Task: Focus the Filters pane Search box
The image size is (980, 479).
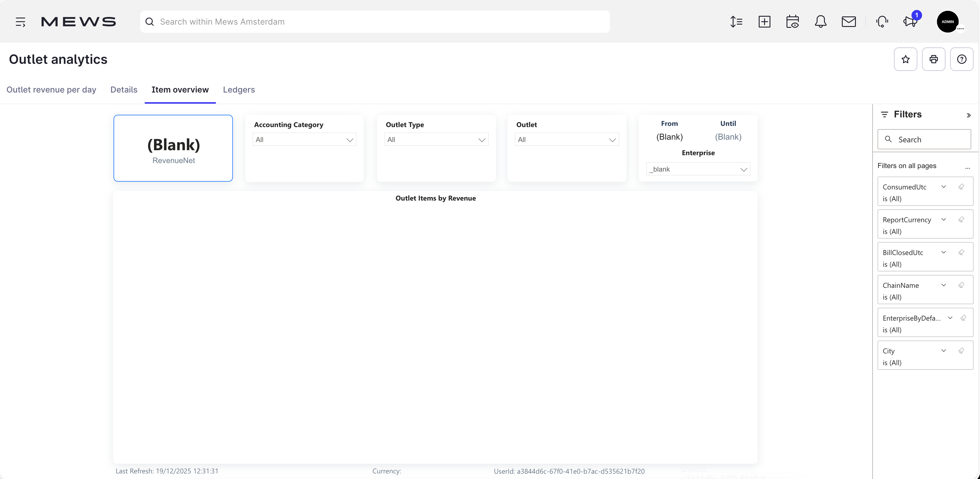Action: coord(924,139)
